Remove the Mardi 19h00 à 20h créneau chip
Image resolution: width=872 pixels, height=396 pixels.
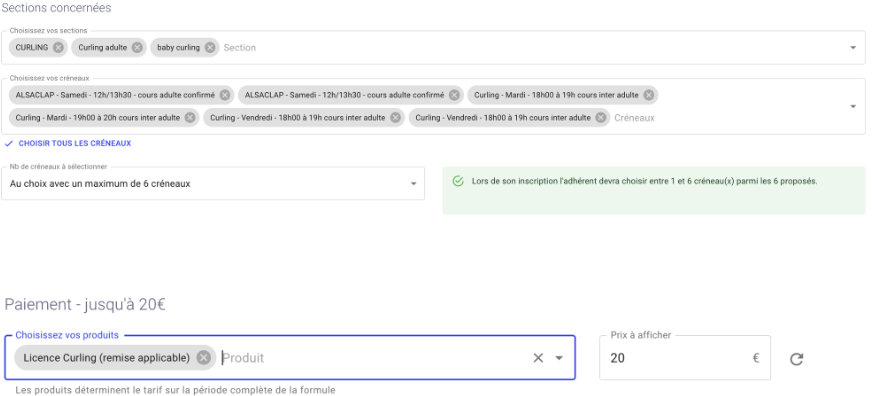(190, 118)
